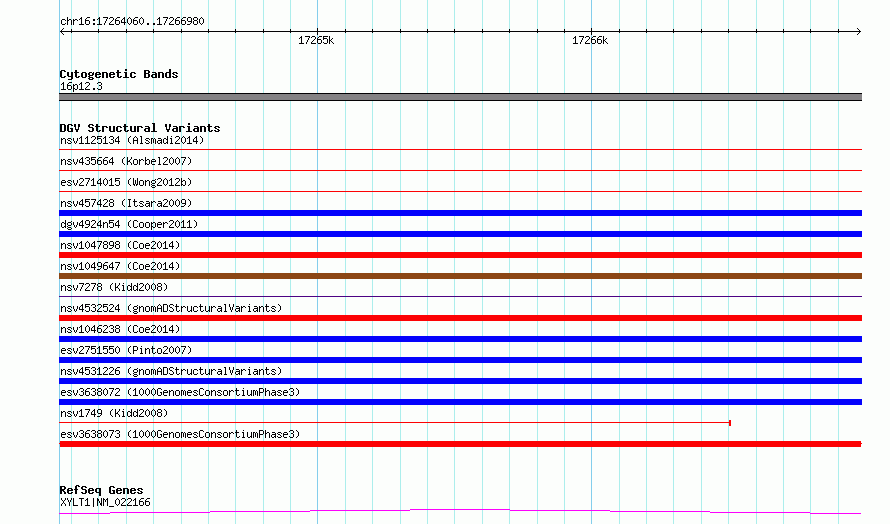Select variant nsv457428 (Itsara2009) label

126,203
